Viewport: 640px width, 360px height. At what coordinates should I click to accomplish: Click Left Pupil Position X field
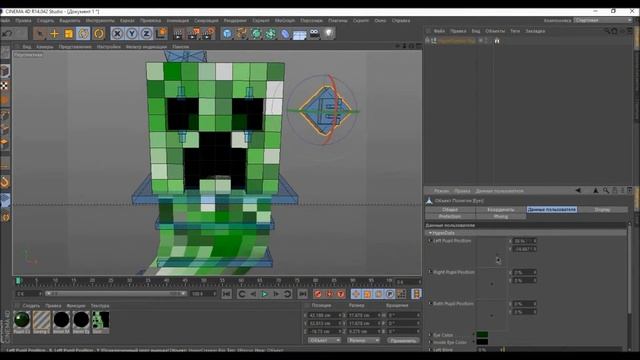point(523,241)
